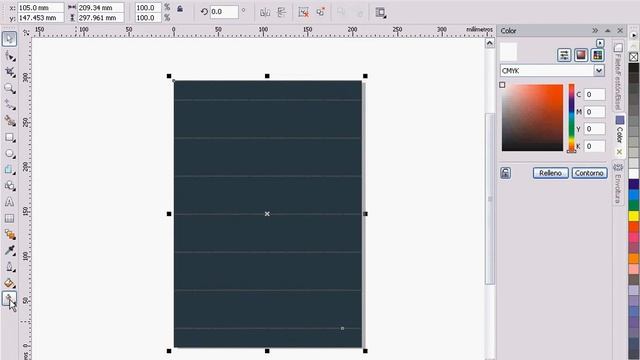Click the current color preview swatch
Screen dimensions: 640x360
tap(509, 52)
